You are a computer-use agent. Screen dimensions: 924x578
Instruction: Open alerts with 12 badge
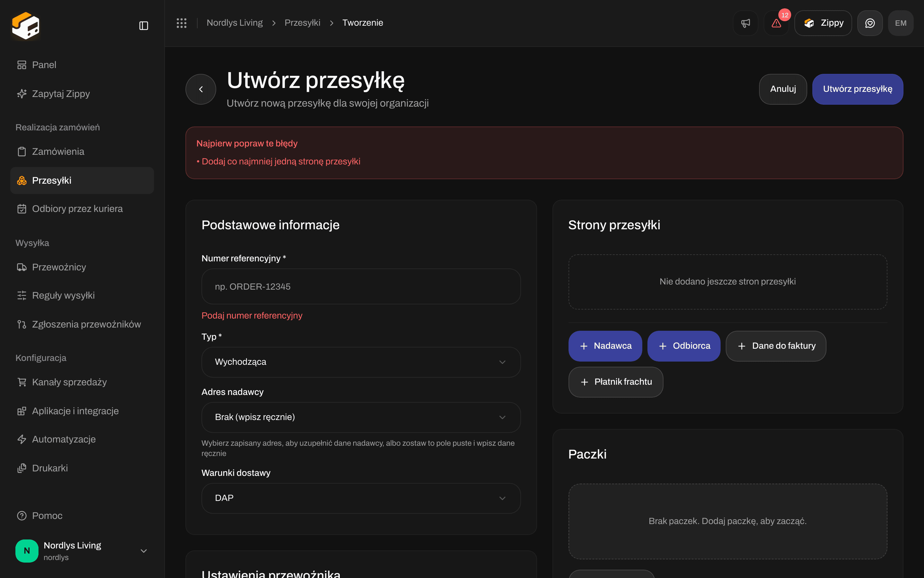point(776,23)
